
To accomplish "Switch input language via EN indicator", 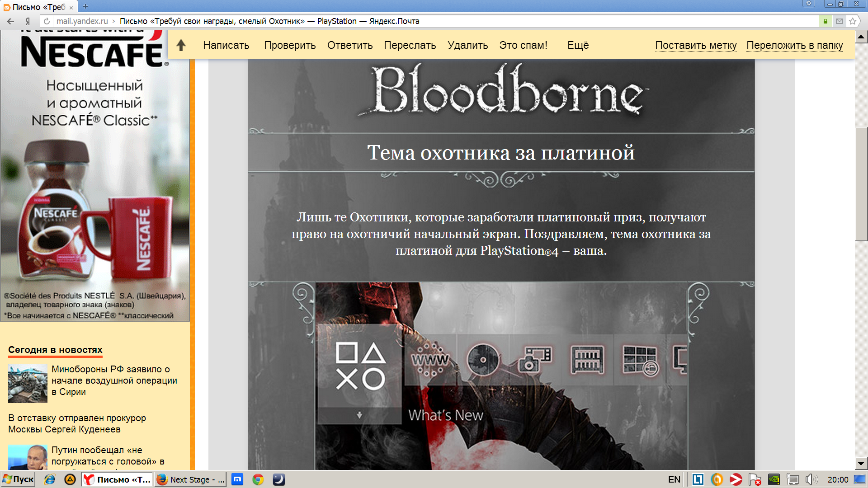I will tap(674, 479).
